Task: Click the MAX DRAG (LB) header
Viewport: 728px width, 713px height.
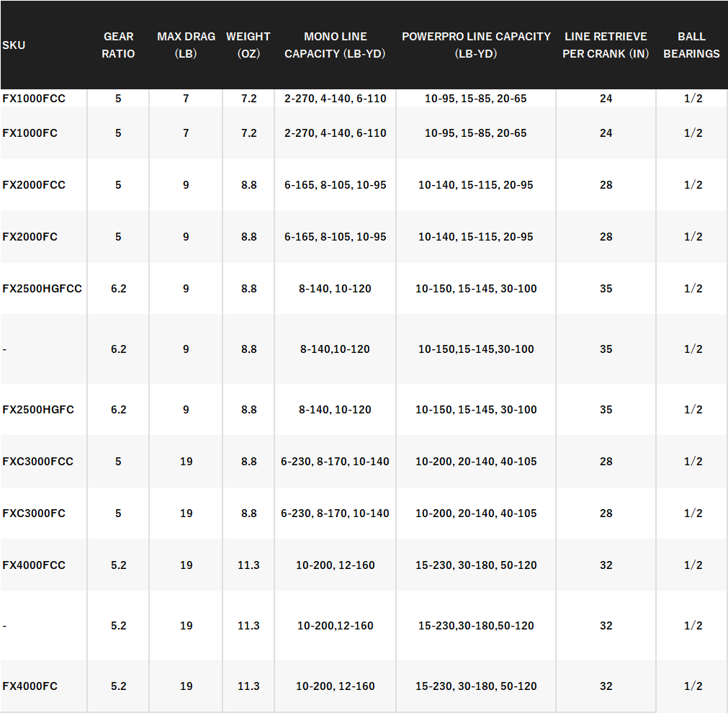Action: (x=186, y=45)
